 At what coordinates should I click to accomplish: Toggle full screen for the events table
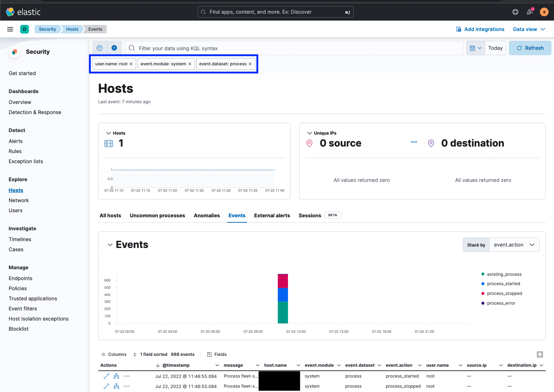point(540,354)
